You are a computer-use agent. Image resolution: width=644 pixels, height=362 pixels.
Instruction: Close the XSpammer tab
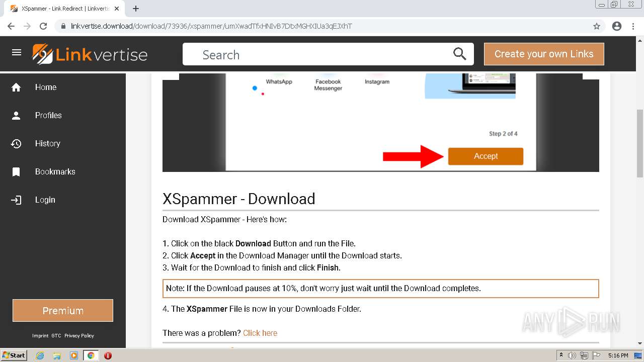point(117,9)
